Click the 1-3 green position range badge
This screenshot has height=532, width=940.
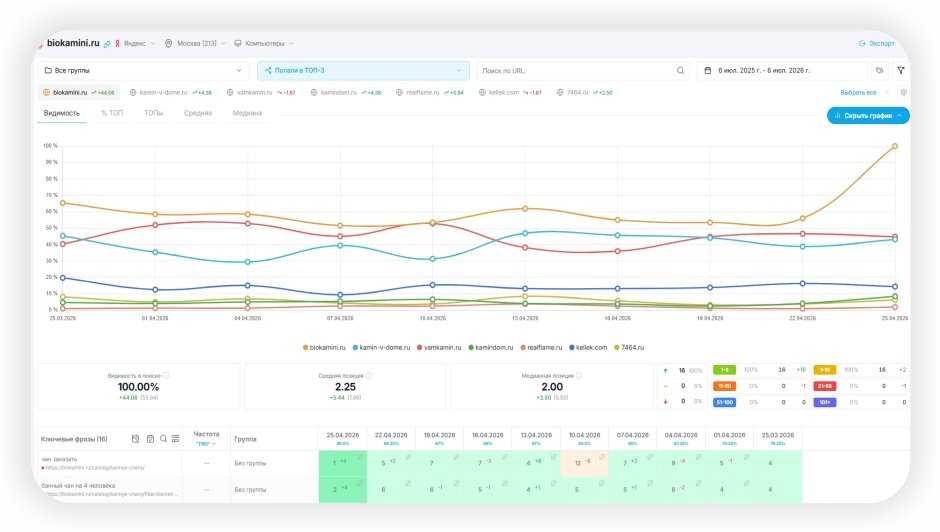(x=724, y=370)
